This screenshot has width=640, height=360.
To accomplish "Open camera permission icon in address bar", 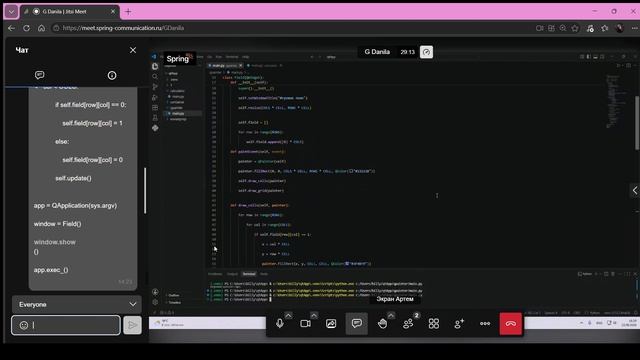I will point(540,28).
